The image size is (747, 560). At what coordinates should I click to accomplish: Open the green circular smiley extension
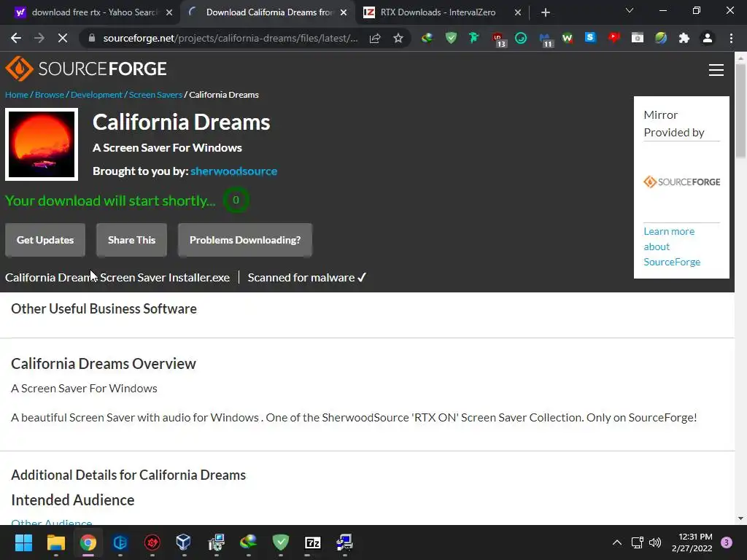[521, 38]
